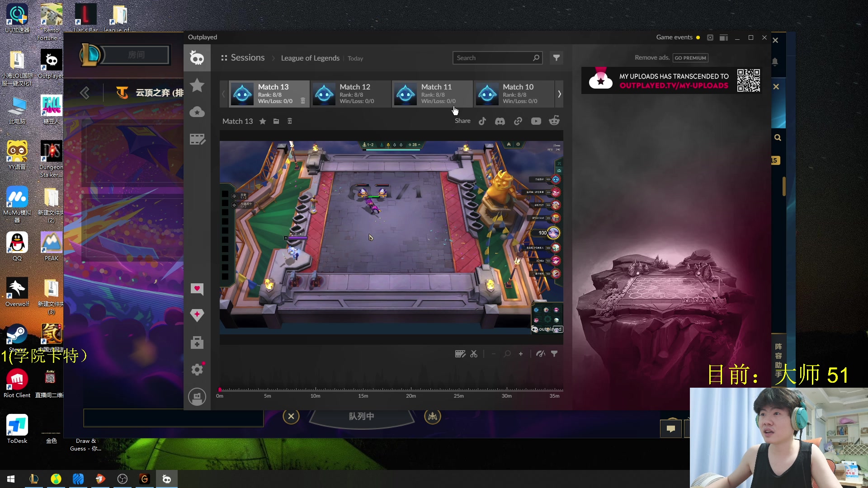The height and width of the screenshot is (488, 868).
Task: Open Outplayed settings gear
Action: point(197,370)
